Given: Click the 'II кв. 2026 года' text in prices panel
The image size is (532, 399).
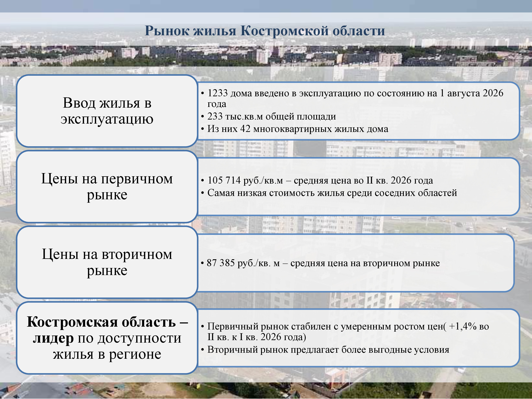Looking at the screenshot, I should tap(400, 180).
